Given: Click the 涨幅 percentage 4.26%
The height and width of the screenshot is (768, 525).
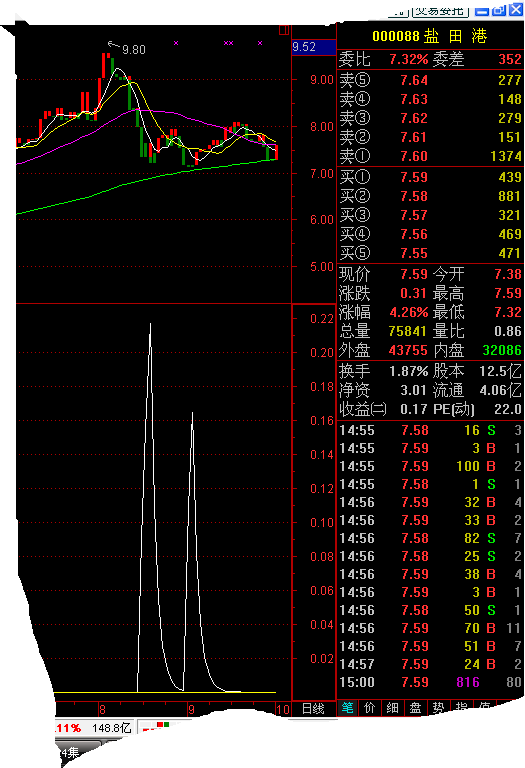Looking at the screenshot, I should [x=408, y=312].
